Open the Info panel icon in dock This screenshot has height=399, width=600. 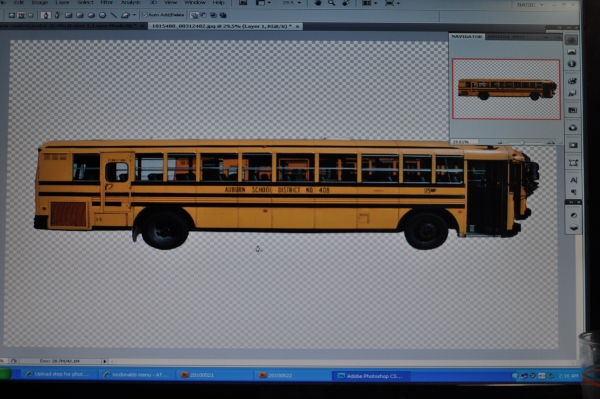[x=572, y=64]
